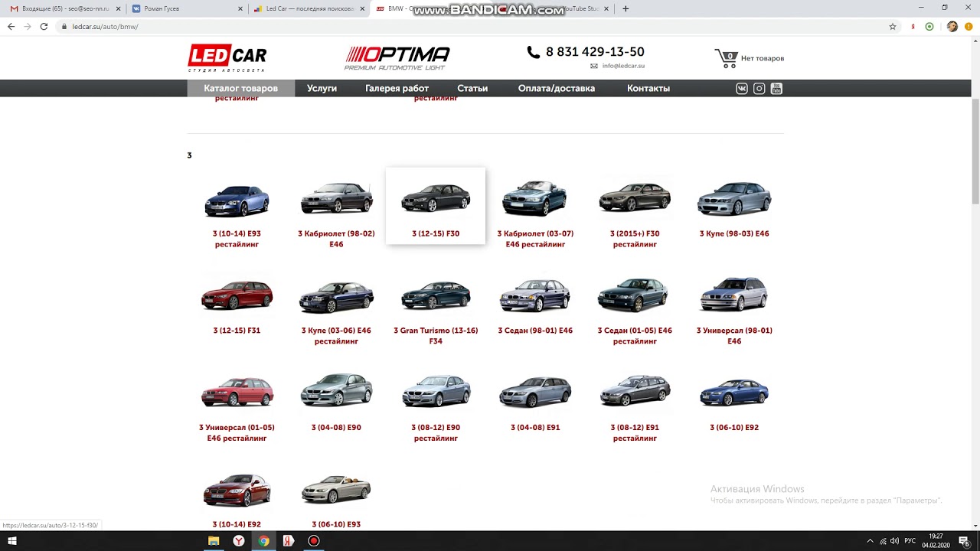Image resolution: width=980 pixels, height=551 pixels.
Task: Click the LED CAR logo
Action: [x=227, y=57]
